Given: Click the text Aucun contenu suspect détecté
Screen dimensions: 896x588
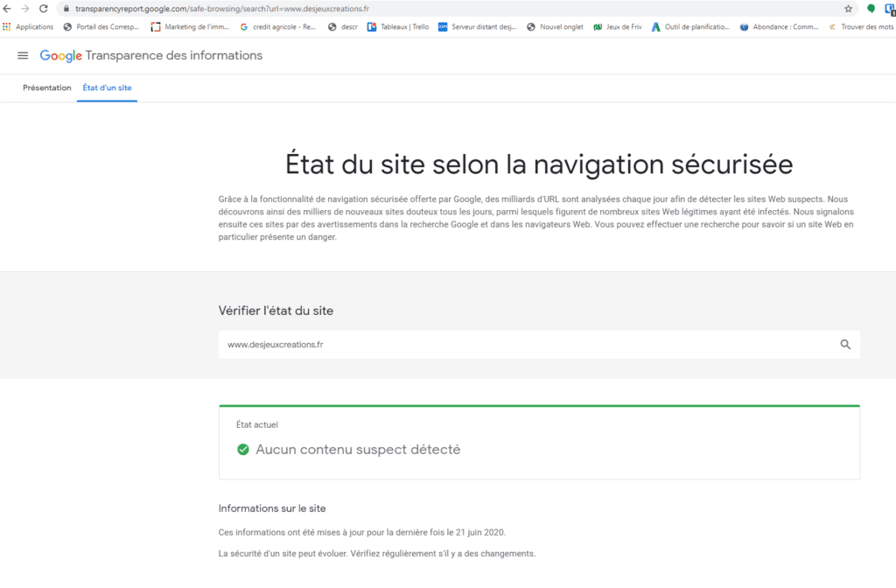Looking at the screenshot, I should click(358, 450).
